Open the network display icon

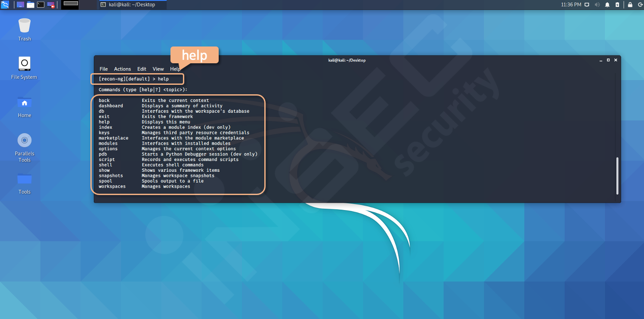tap(588, 5)
